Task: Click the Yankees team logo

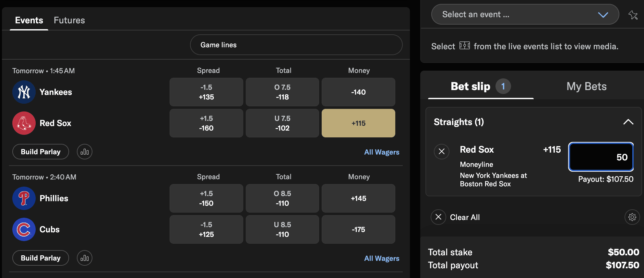Action: point(24,92)
